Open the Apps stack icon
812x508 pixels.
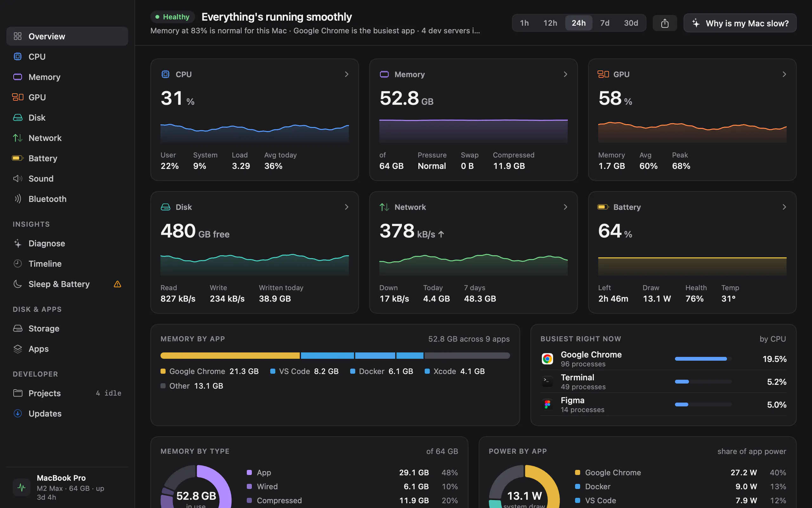(17, 349)
